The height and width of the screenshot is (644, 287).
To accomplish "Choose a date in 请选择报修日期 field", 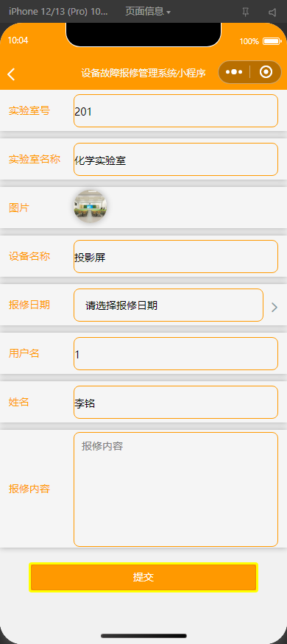I will pos(169,305).
